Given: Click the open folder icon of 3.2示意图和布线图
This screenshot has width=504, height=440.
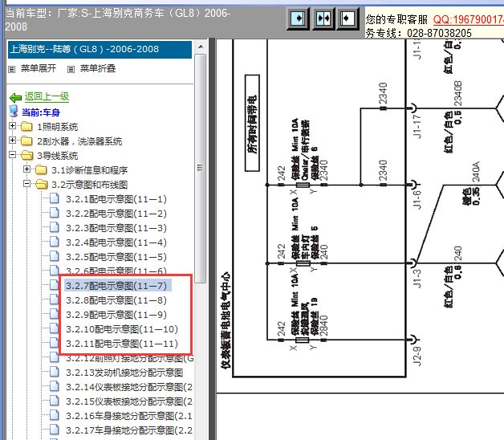Looking at the screenshot, I should pyautogui.click(x=42, y=185).
